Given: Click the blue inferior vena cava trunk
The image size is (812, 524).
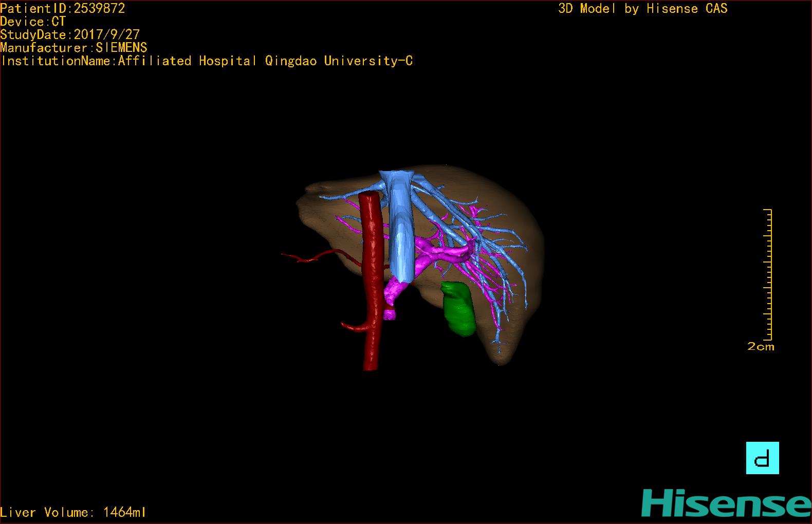Looking at the screenshot, I should point(401,226).
